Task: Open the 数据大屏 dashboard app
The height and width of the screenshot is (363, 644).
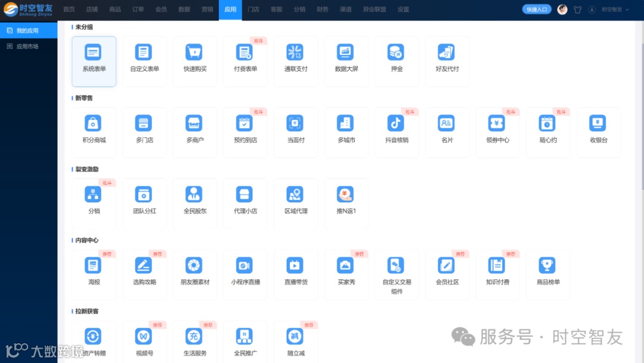Action: [346, 61]
